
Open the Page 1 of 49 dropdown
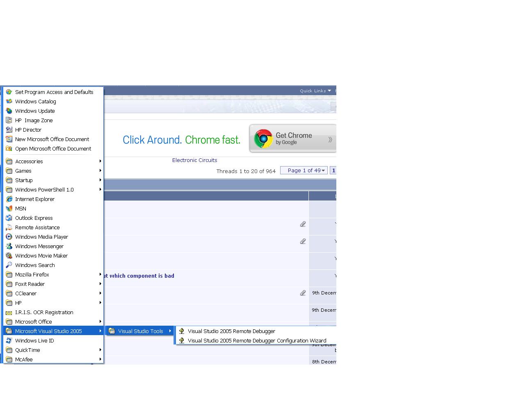click(x=304, y=170)
